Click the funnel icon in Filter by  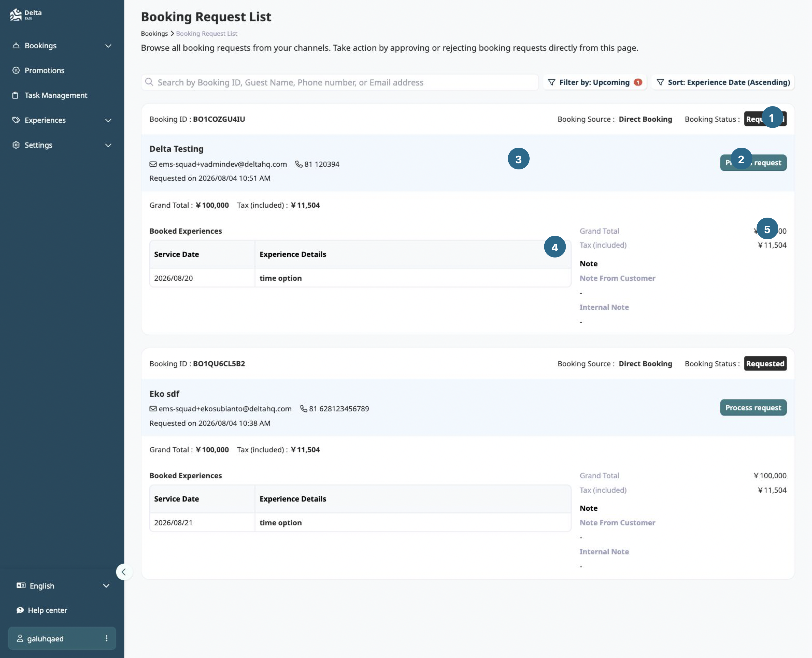pyautogui.click(x=552, y=82)
